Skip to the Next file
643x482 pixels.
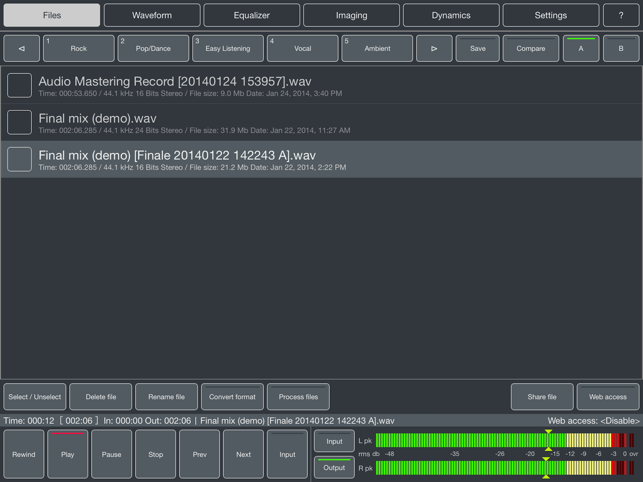(x=243, y=454)
